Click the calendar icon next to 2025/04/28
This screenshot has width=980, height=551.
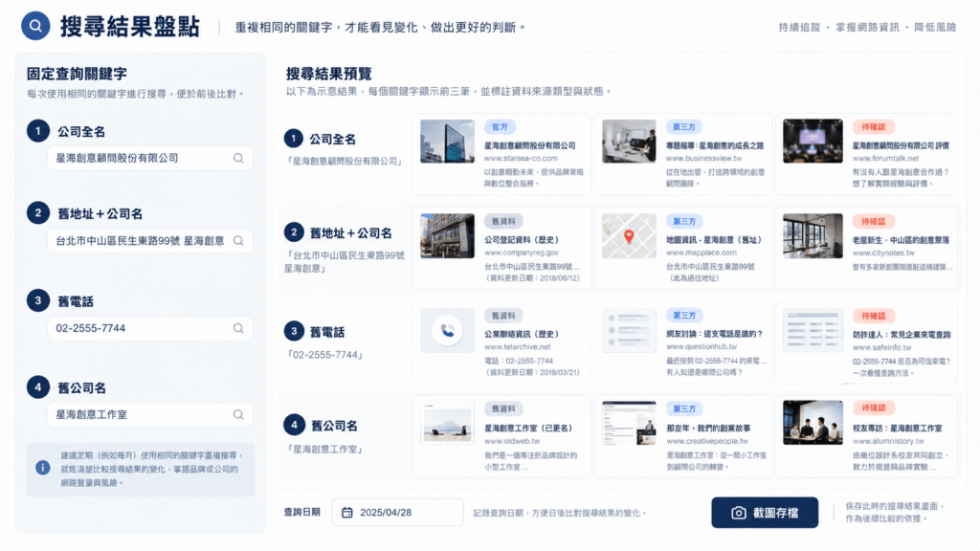346,513
